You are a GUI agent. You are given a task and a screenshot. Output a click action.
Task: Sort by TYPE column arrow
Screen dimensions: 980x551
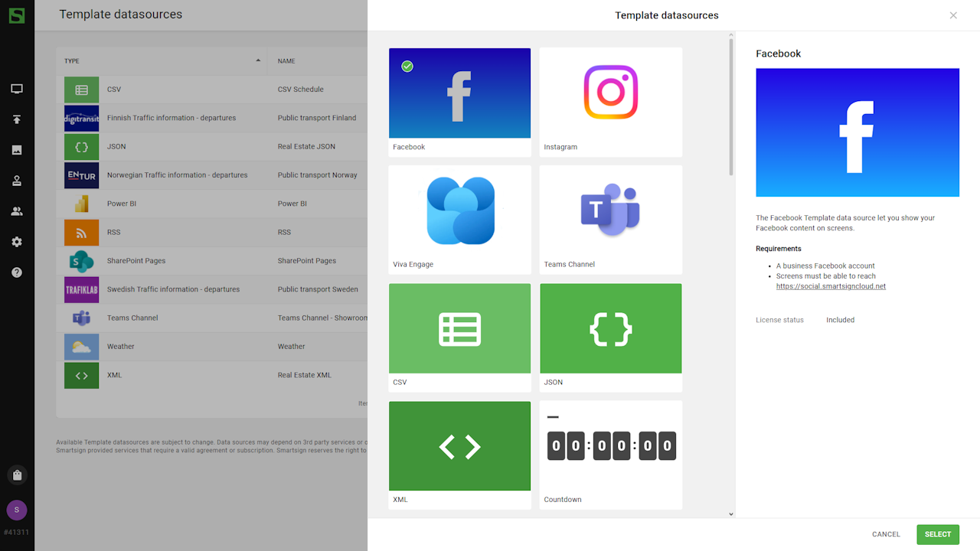click(258, 60)
